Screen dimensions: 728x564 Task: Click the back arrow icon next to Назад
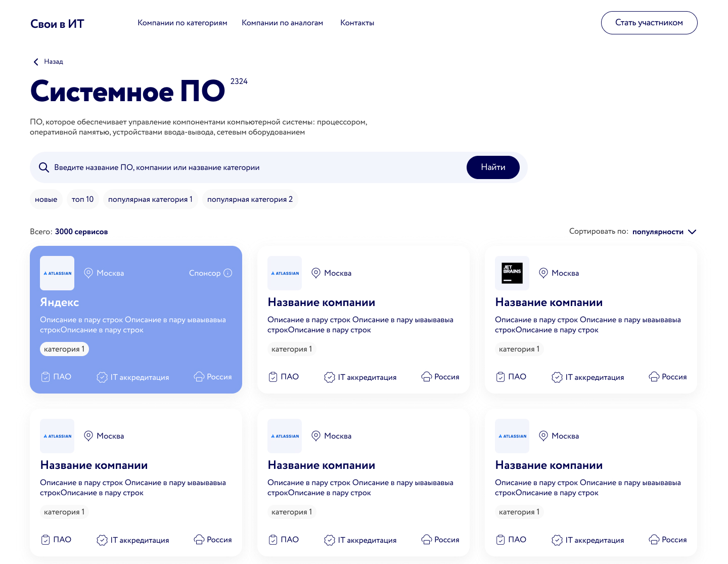pyautogui.click(x=36, y=62)
